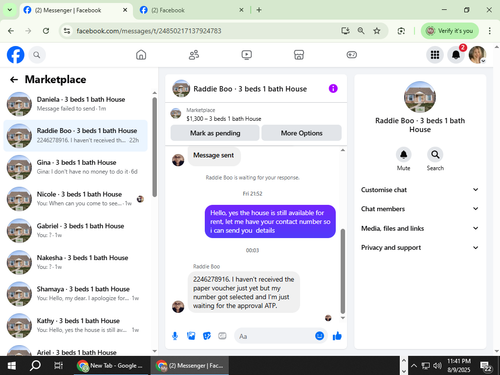Open the large listing thumbnail in right panel

(420, 97)
